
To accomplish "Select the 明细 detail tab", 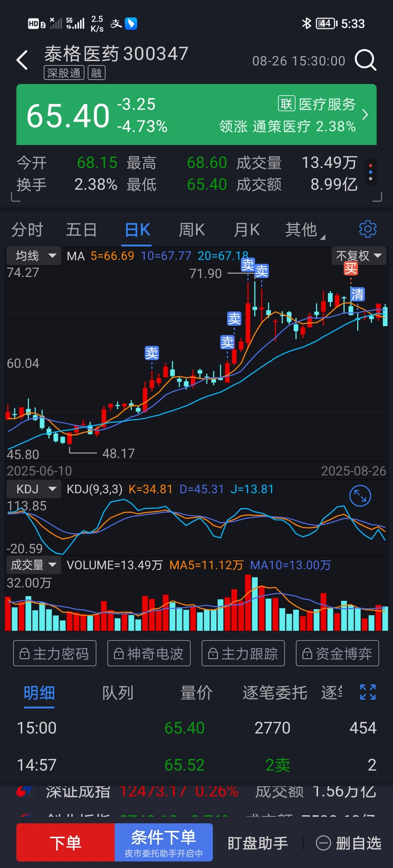I will [x=39, y=693].
